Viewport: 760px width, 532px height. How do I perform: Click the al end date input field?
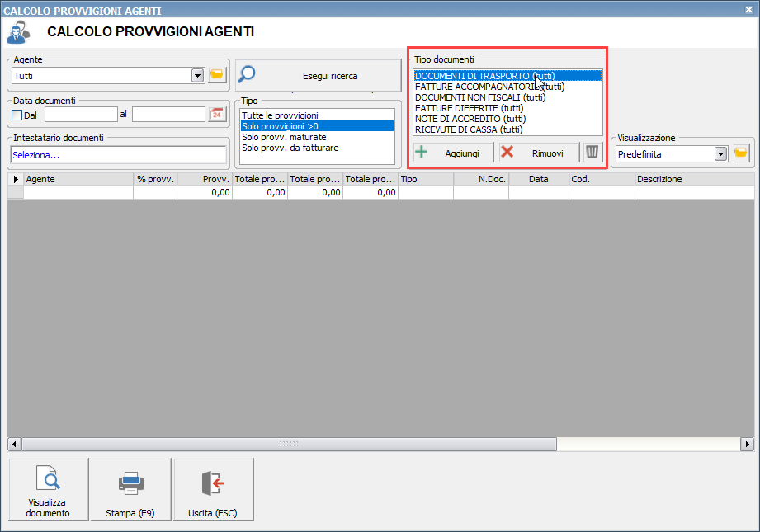click(x=168, y=115)
